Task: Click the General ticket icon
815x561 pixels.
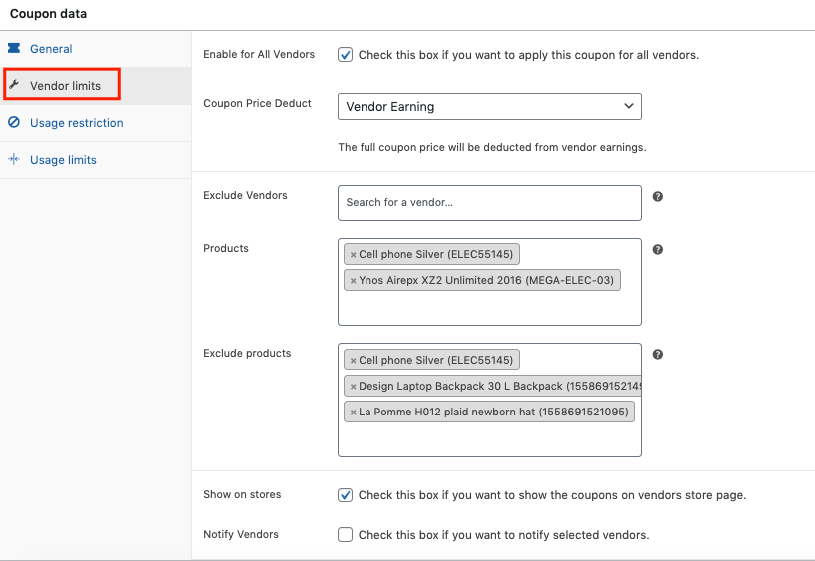Action: click(14, 48)
